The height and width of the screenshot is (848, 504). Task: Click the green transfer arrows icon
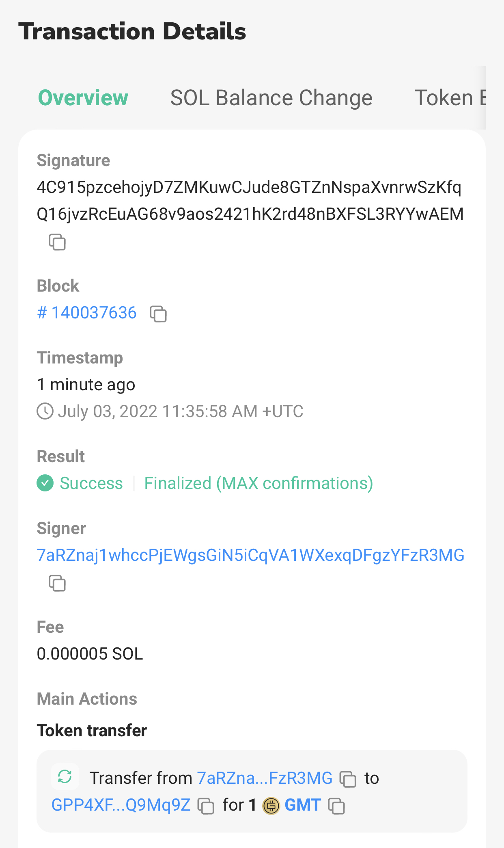point(65,777)
